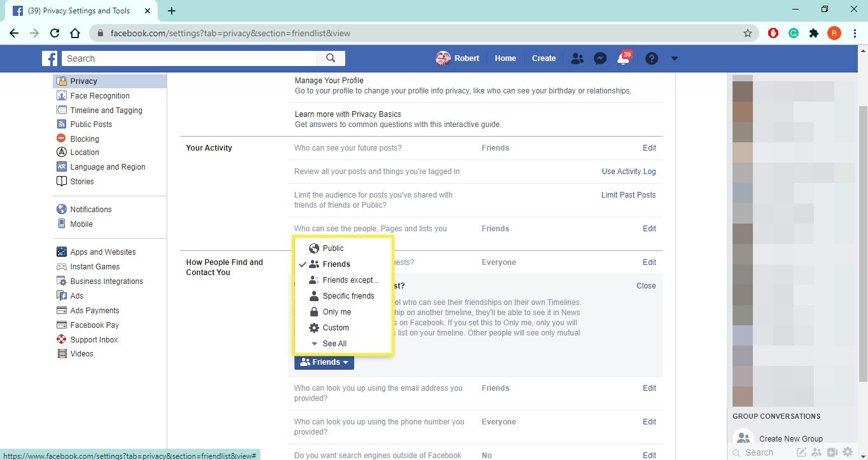868x460 pixels.
Task: Click Home in the header
Action: click(506, 58)
